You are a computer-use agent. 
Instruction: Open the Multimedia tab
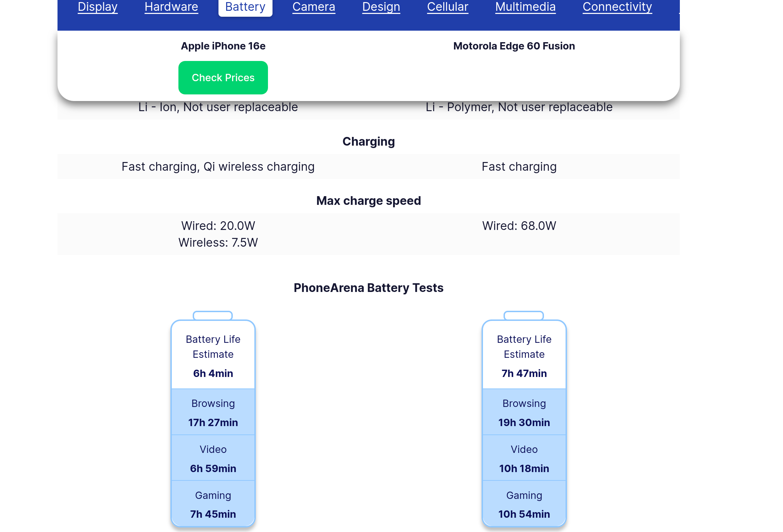pos(525,7)
